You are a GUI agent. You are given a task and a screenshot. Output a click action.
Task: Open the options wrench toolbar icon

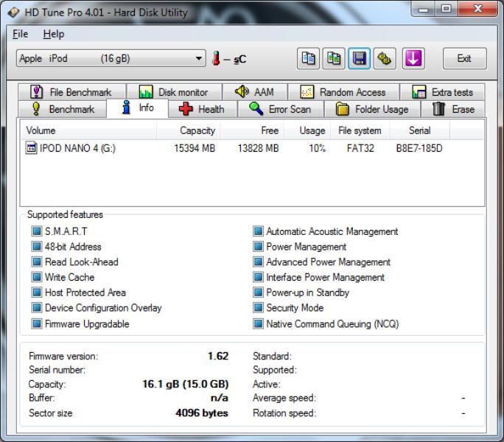tap(384, 59)
